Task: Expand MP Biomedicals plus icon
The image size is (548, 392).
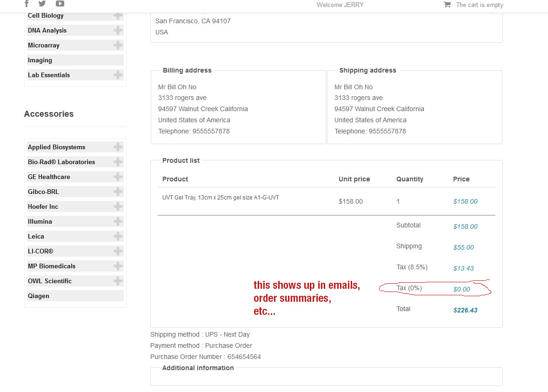Action: click(x=118, y=266)
